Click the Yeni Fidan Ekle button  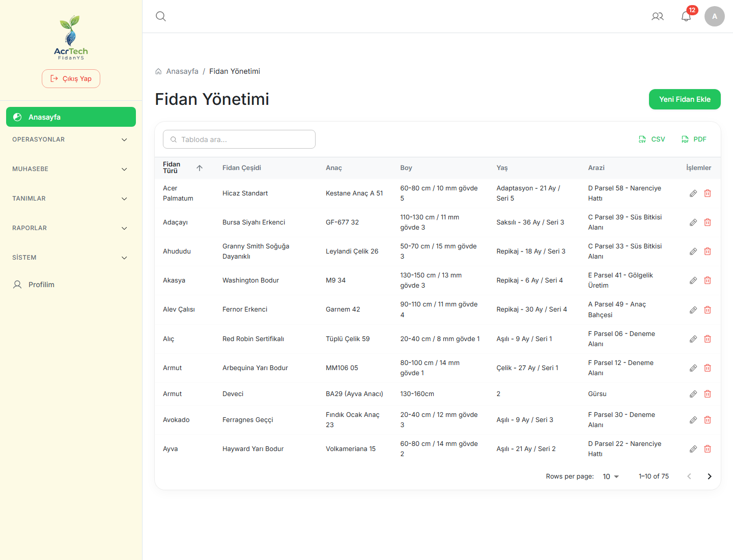685,99
